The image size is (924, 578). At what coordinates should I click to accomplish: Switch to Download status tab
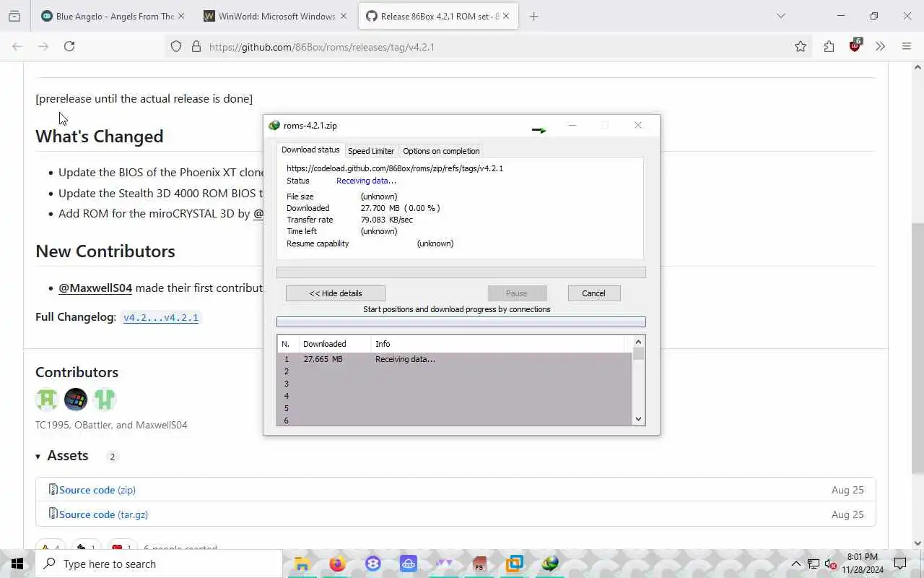coord(310,150)
